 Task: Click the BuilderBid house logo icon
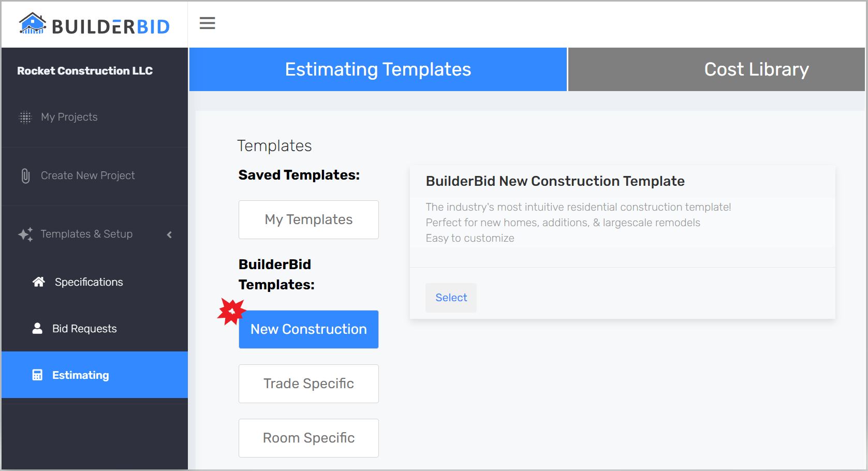(33, 24)
